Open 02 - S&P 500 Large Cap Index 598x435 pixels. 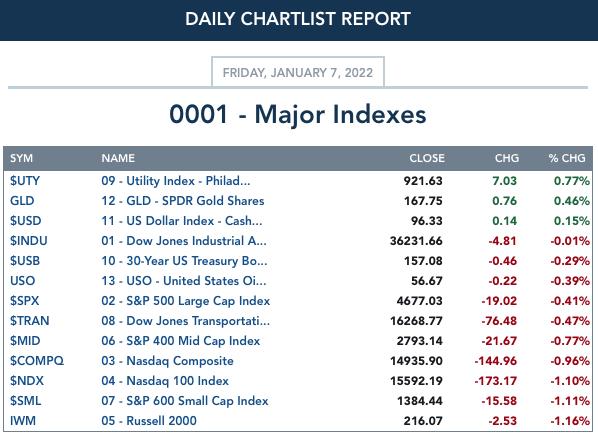coord(185,301)
